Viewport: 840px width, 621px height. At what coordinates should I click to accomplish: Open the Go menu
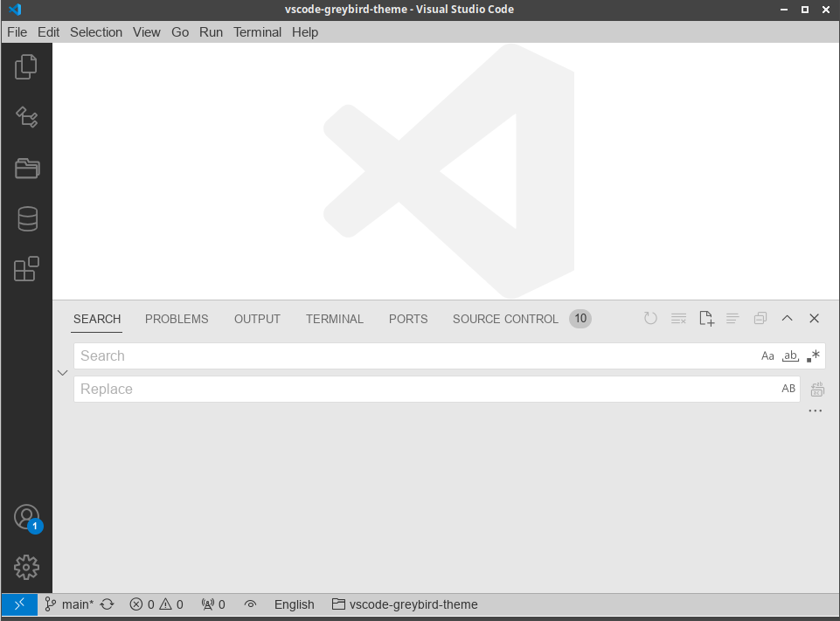[180, 32]
